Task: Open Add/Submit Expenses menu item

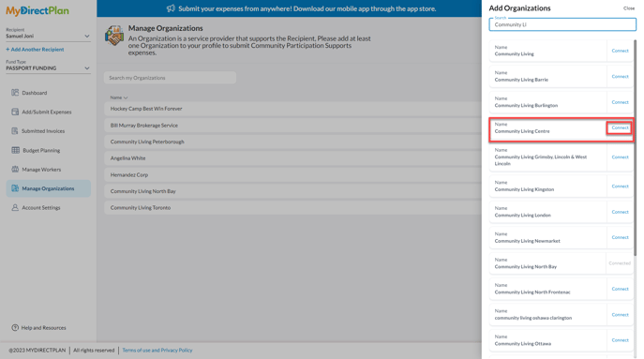Action: click(47, 112)
